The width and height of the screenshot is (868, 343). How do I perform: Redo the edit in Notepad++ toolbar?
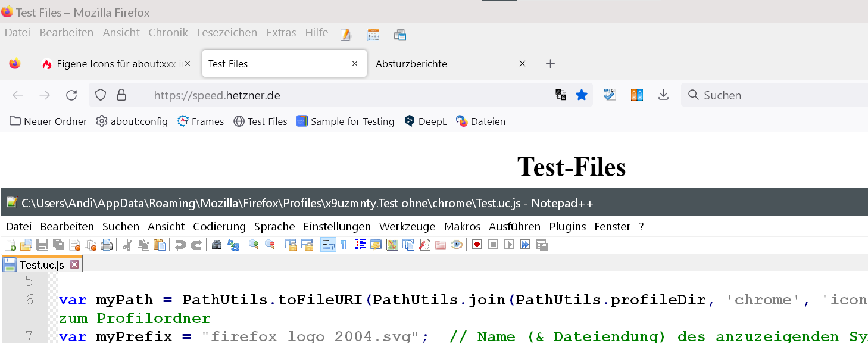click(x=196, y=245)
